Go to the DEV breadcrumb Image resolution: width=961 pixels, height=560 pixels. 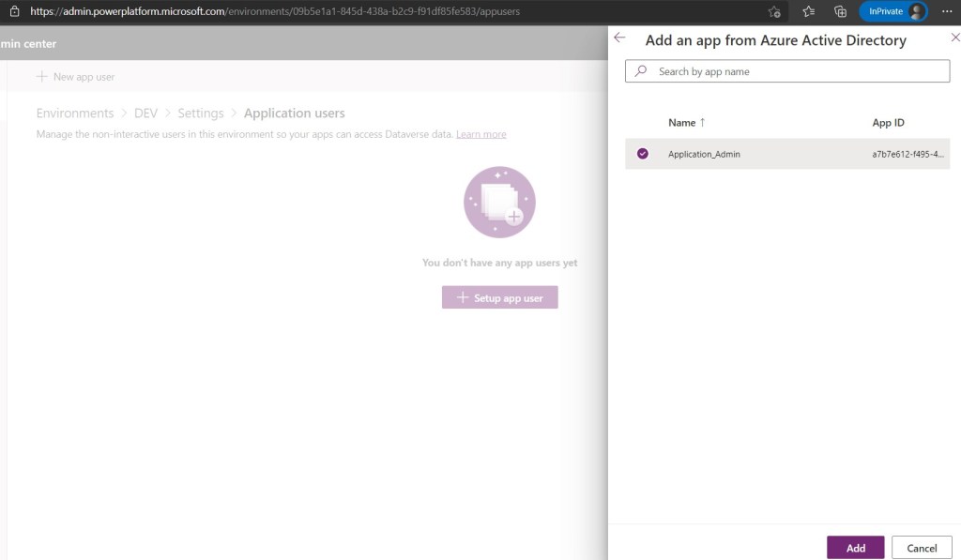pyautogui.click(x=145, y=114)
